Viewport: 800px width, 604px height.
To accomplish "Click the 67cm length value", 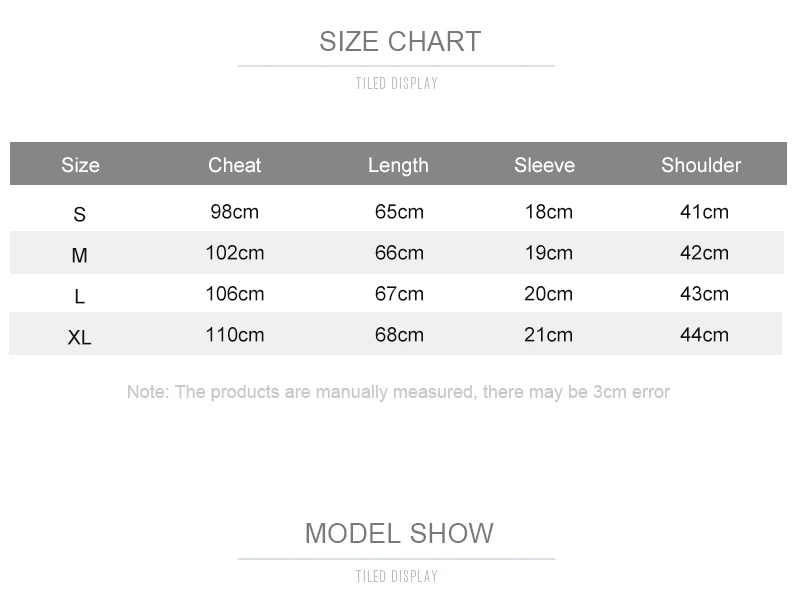I will [x=399, y=294].
